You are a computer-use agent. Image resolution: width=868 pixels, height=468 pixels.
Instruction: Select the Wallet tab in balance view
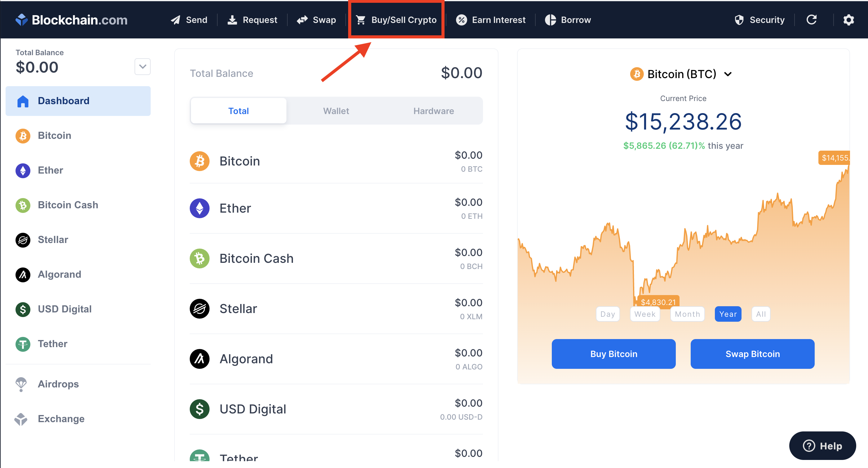pos(335,111)
